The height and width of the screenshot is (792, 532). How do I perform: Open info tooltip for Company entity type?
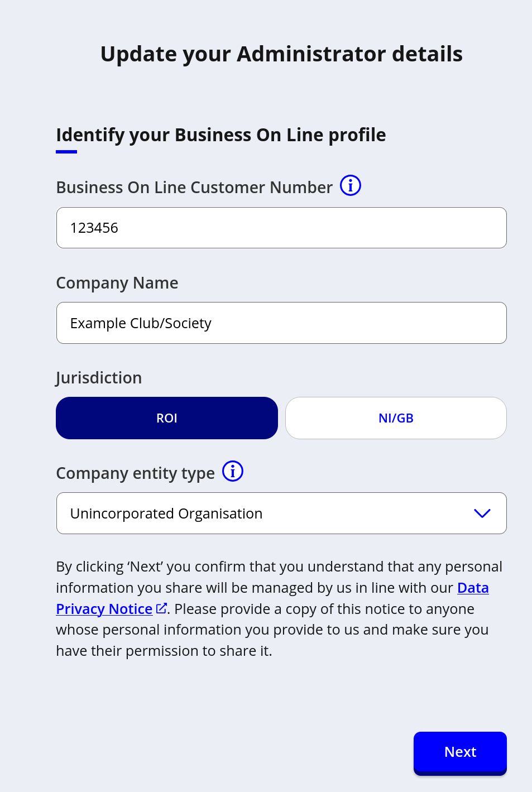coord(233,471)
